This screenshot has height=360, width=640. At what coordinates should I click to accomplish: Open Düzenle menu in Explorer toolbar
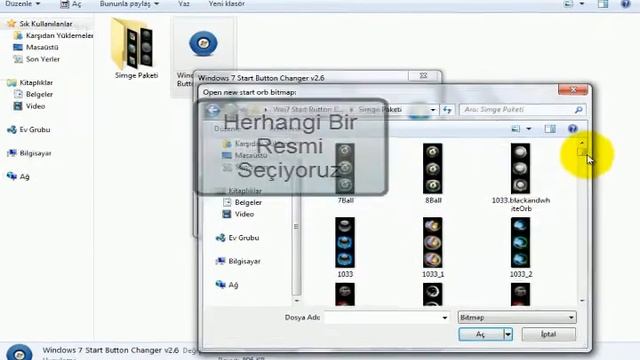23,4
